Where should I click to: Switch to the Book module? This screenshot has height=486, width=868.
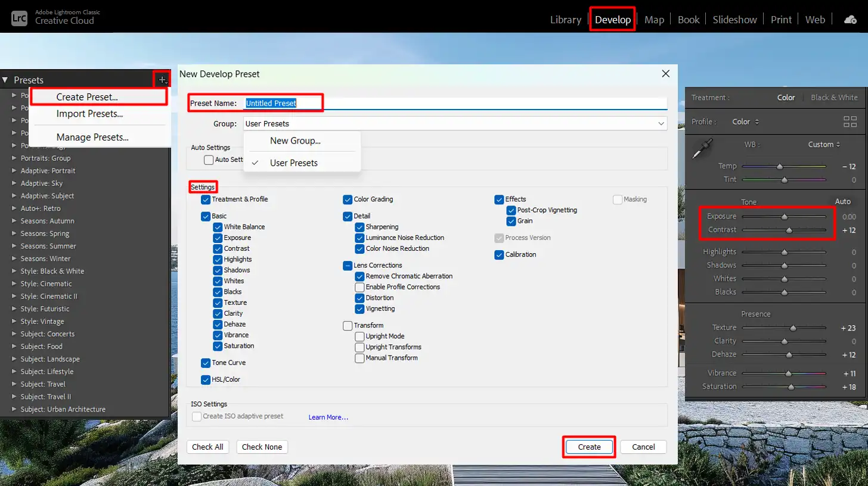(x=689, y=20)
